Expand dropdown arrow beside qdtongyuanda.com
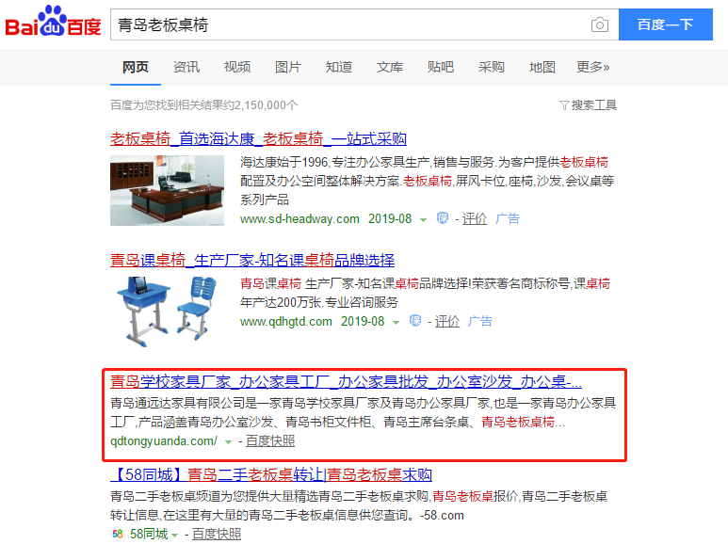This screenshot has height=560, width=728. tap(228, 442)
